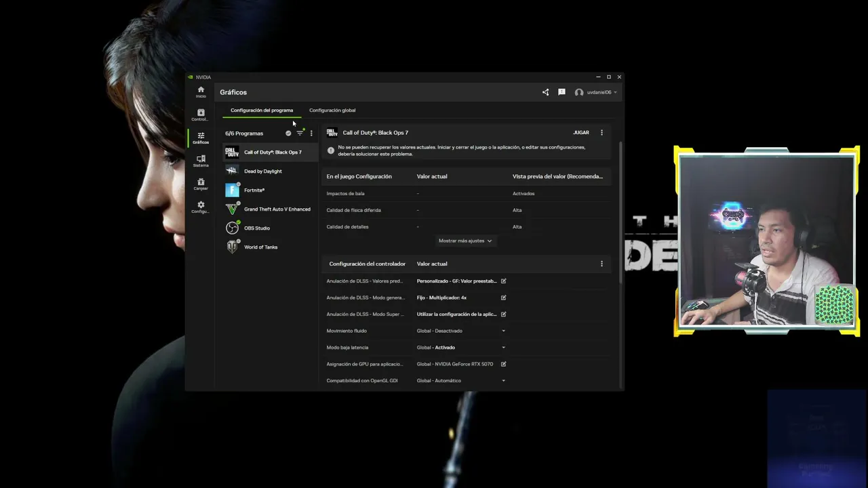Select the Gráficos sidebar icon
This screenshot has height=488, width=868.
[x=201, y=138]
